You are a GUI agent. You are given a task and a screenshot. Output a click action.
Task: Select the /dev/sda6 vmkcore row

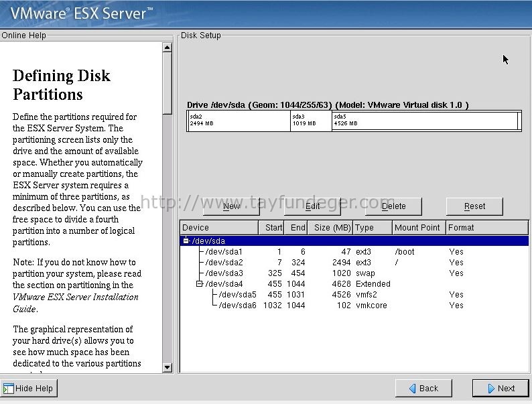(x=354, y=306)
